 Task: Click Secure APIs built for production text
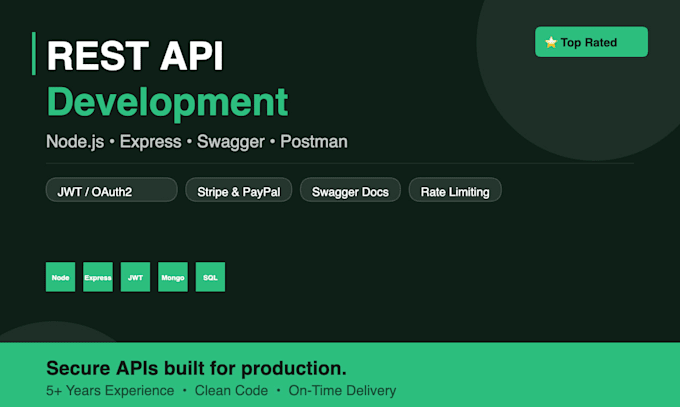pos(196,368)
